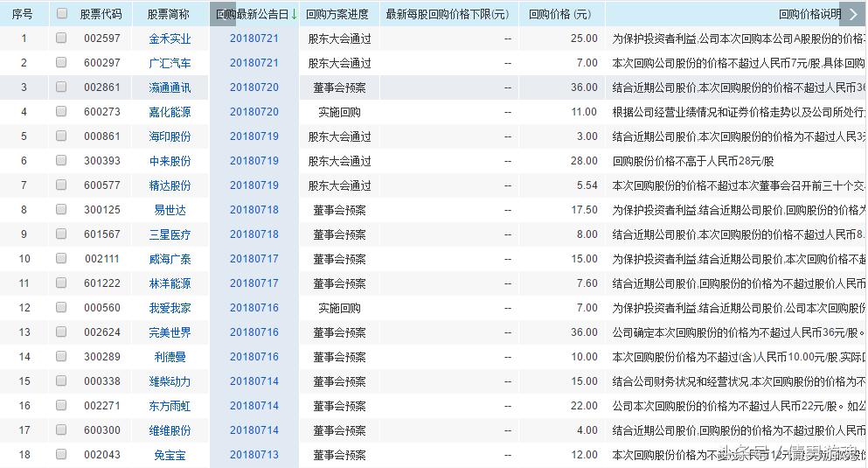Viewport: 868px width, 468px height.
Task: Sort by 回购价格 (元) column header
Action: tap(559, 14)
